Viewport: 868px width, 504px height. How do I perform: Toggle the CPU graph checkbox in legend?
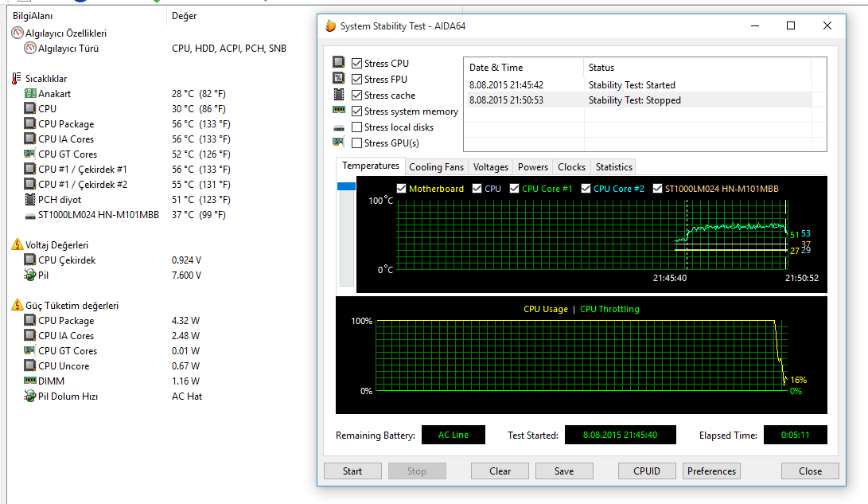pos(477,189)
